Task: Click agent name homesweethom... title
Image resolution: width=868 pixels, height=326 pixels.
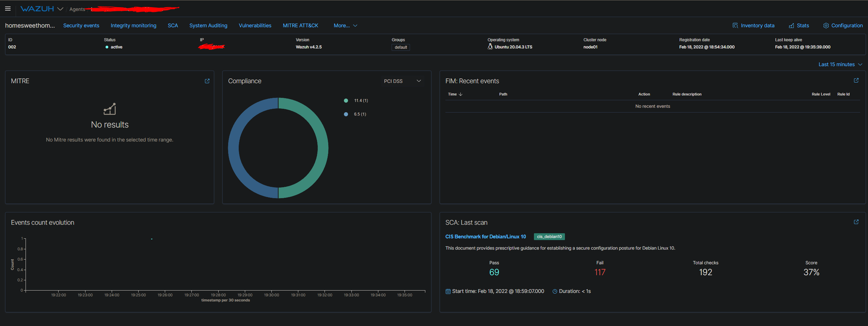Action: pos(30,26)
